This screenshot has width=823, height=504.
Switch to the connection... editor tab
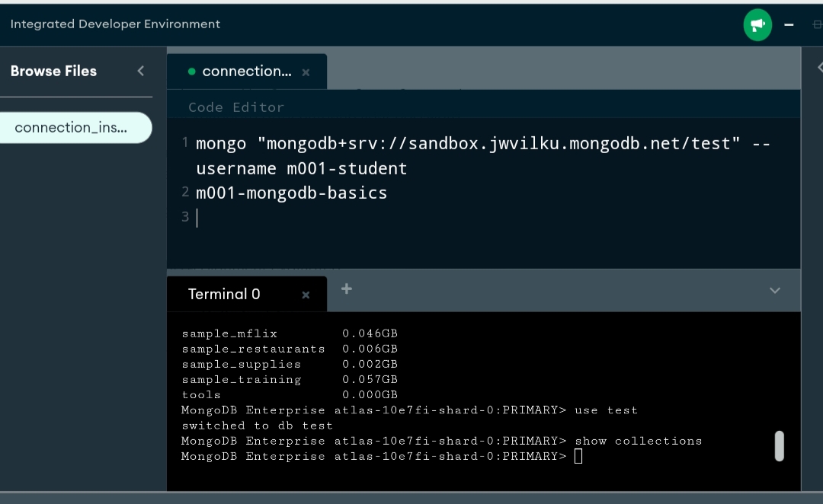tap(246, 72)
